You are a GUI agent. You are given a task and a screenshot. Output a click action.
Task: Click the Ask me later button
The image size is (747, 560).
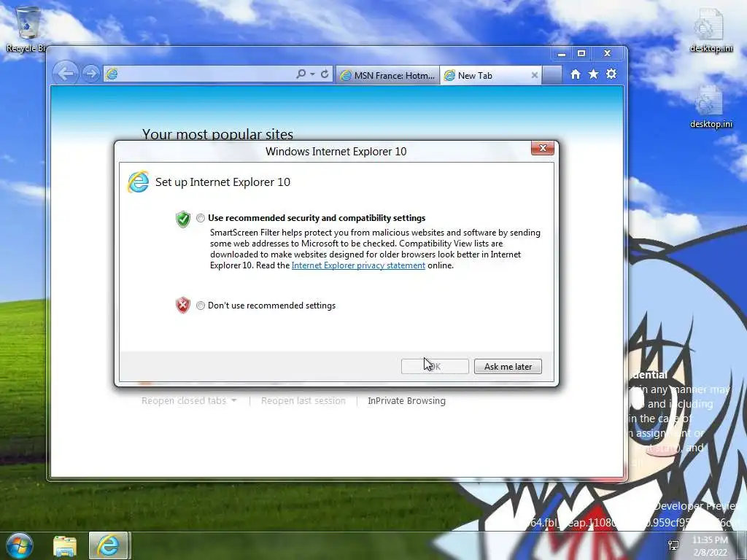point(508,367)
